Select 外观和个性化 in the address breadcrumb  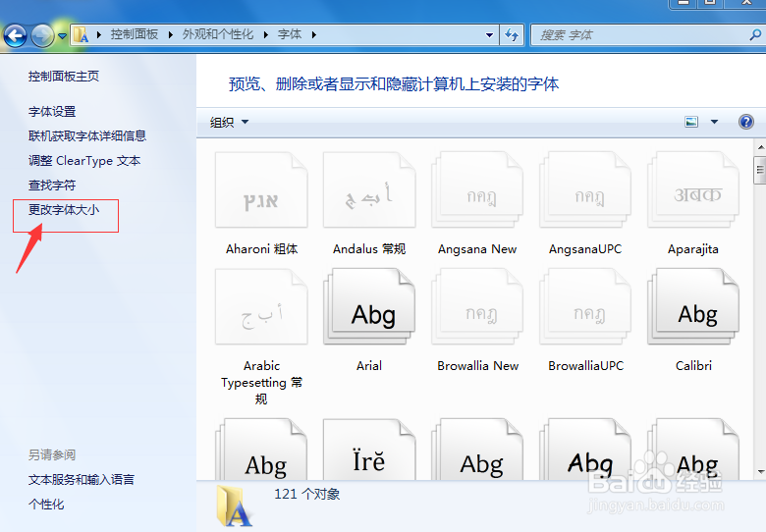(218, 34)
